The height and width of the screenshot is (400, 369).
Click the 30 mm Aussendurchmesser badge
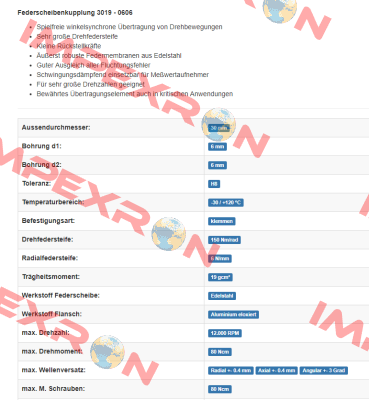[x=219, y=128]
